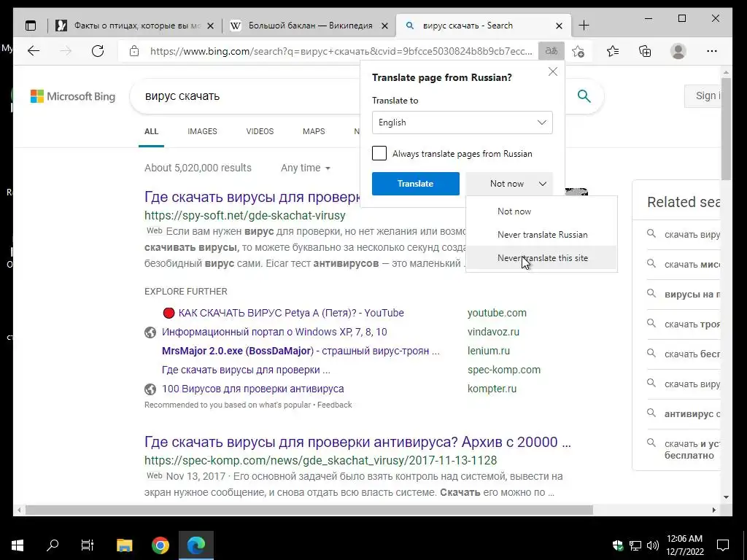Image resolution: width=747 pixels, height=560 pixels.
Task: Expand the 'Any time' date filter
Action: (x=306, y=168)
